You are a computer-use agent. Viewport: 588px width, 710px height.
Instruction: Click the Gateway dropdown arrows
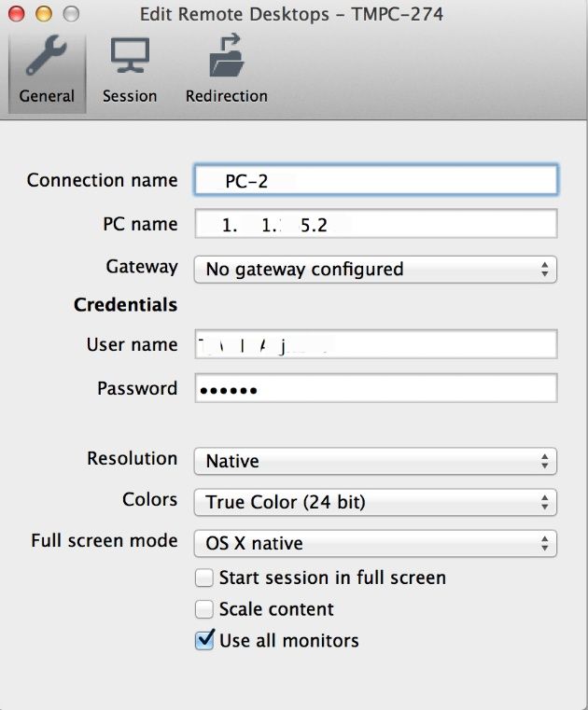click(545, 270)
